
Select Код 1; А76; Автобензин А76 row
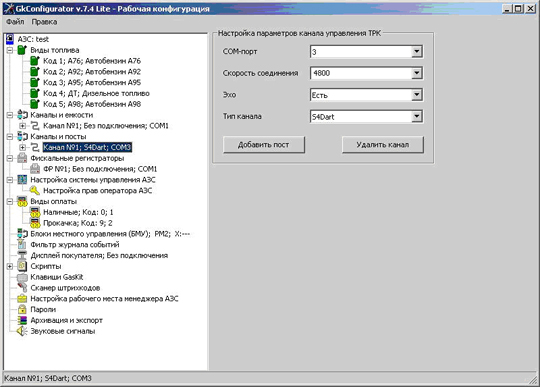92,61
